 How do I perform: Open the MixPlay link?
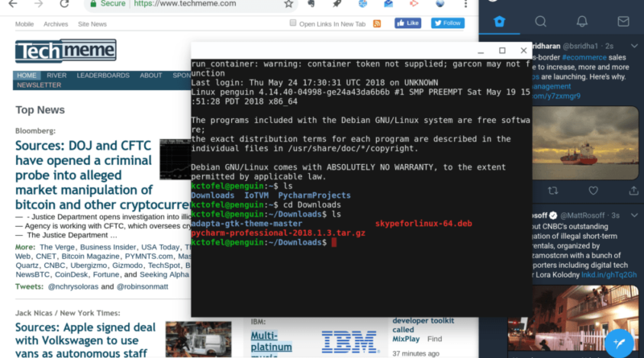coord(406,339)
